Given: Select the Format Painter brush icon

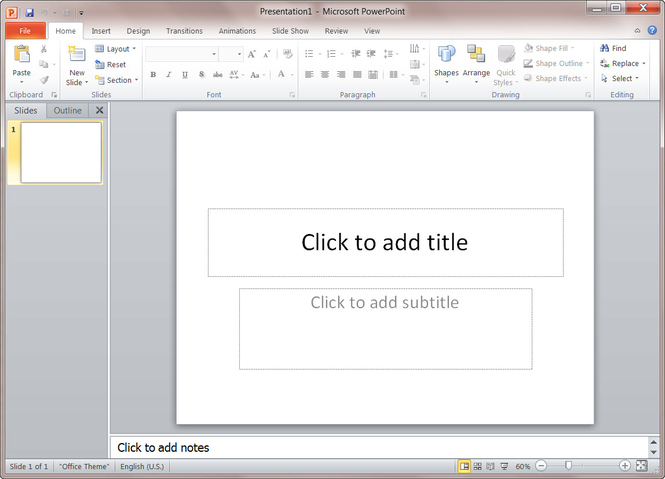Looking at the screenshot, I should point(44,80).
